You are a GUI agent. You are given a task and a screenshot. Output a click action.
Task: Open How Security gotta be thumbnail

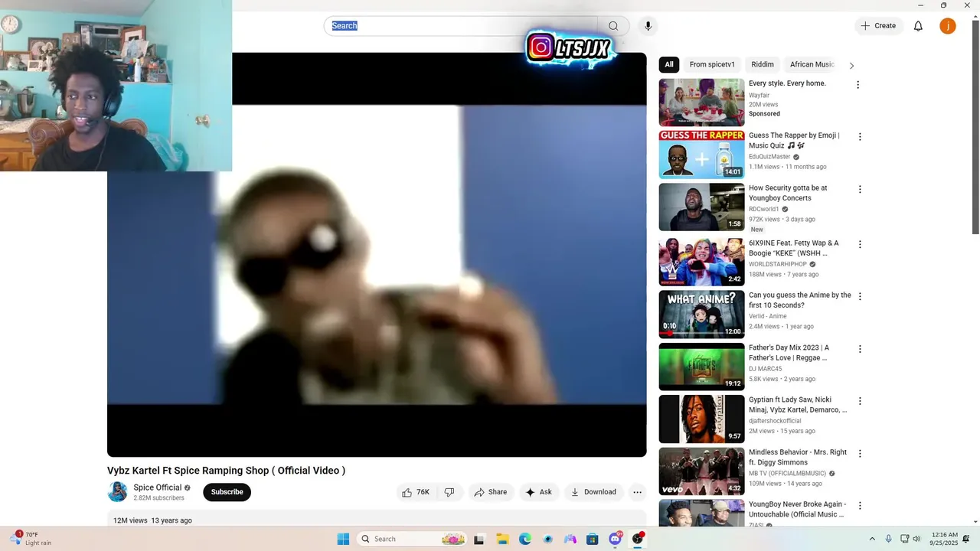pyautogui.click(x=701, y=207)
